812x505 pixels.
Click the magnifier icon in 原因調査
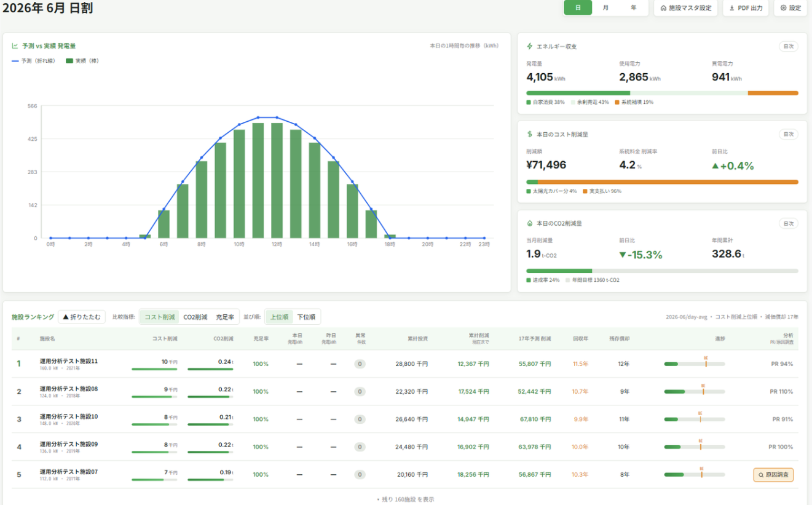(x=762, y=475)
